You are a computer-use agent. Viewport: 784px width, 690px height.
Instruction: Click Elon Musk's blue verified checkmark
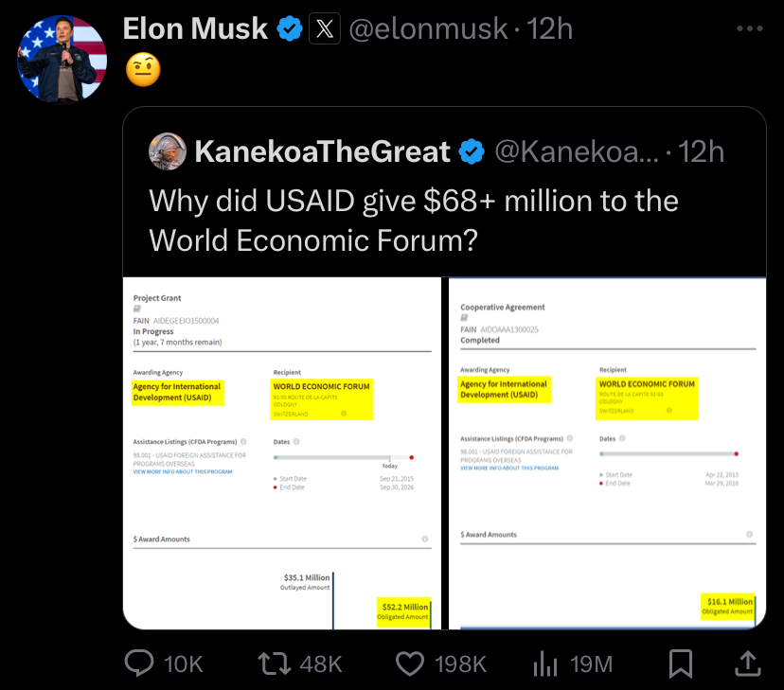[x=290, y=28]
